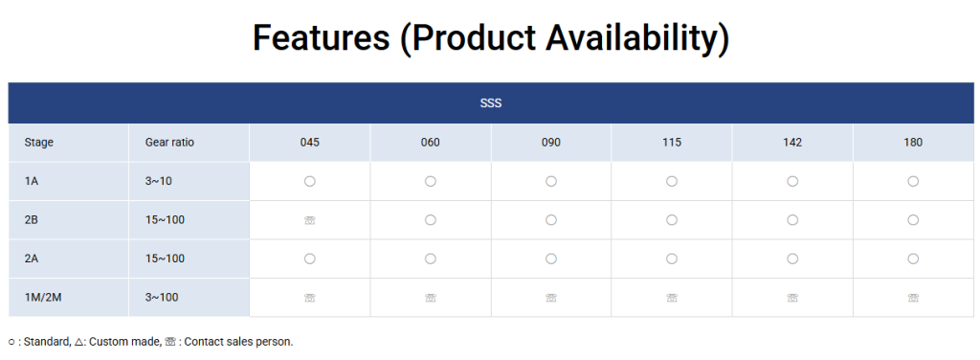This screenshot has height=360, width=980.
Task: Click the 115 size column header
Action: tap(671, 143)
